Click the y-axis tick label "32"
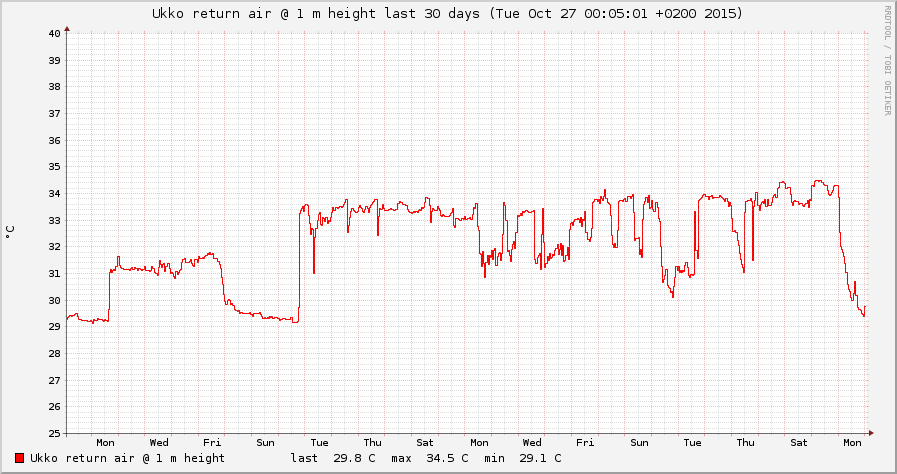Image resolution: width=897 pixels, height=474 pixels. tap(54, 247)
